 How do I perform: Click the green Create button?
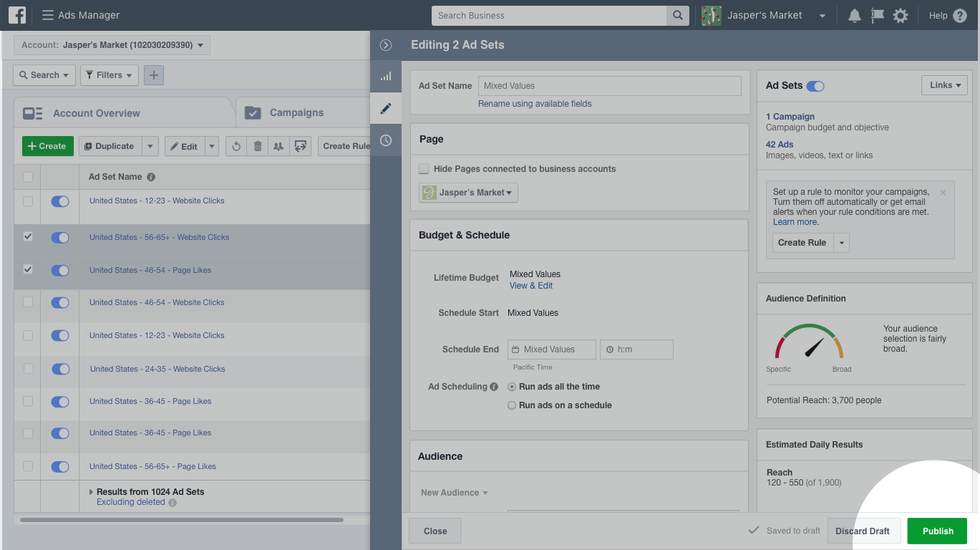point(48,146)
